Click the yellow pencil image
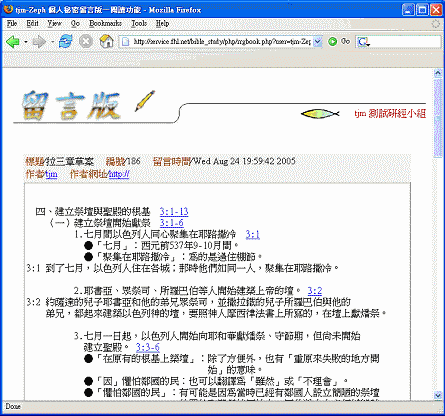 click(x=145, y=101)
